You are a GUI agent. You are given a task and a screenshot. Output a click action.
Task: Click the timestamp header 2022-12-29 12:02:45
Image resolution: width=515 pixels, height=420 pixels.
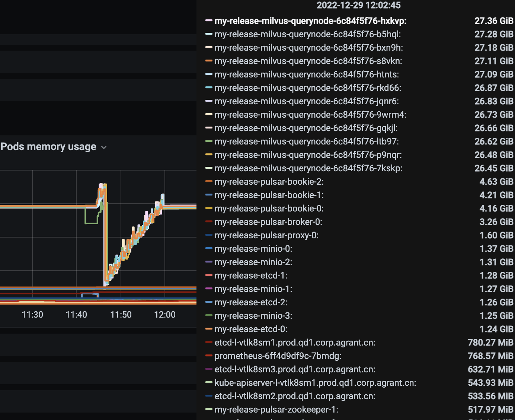pos(358,5)
